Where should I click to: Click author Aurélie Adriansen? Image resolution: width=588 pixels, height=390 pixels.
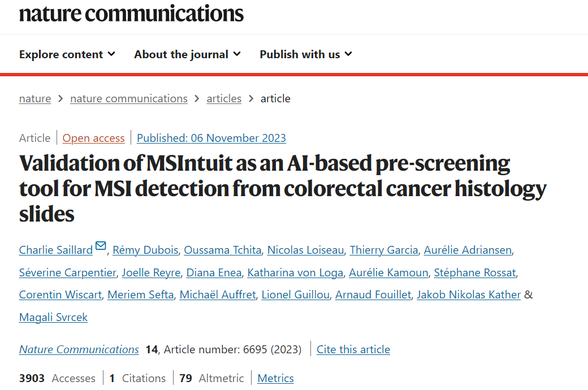point(468,250)
